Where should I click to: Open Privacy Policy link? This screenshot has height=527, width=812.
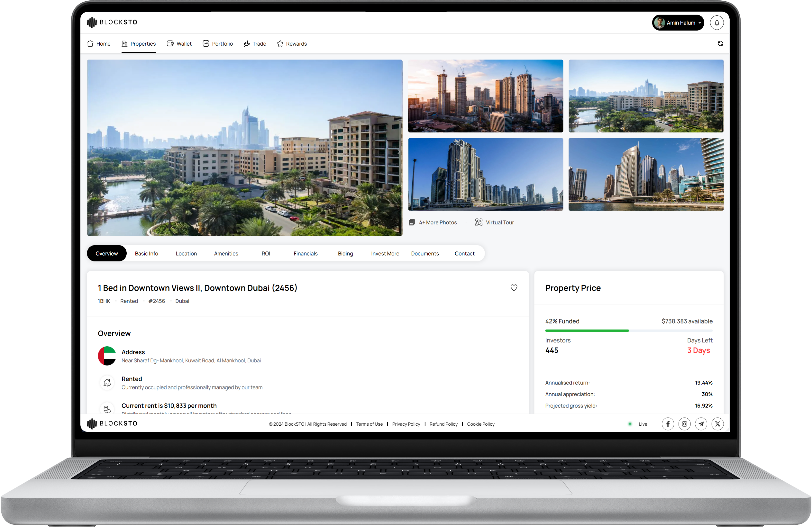click(x=406, y=424)
